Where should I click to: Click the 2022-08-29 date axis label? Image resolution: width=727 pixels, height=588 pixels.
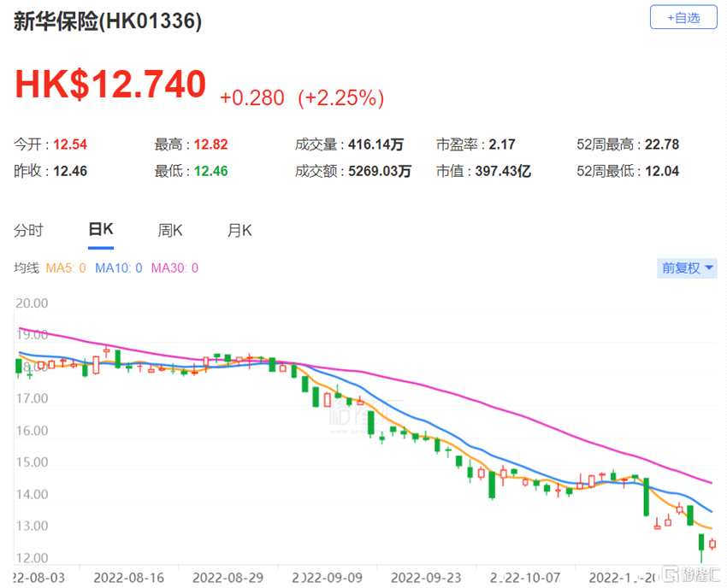click(228, 578)
